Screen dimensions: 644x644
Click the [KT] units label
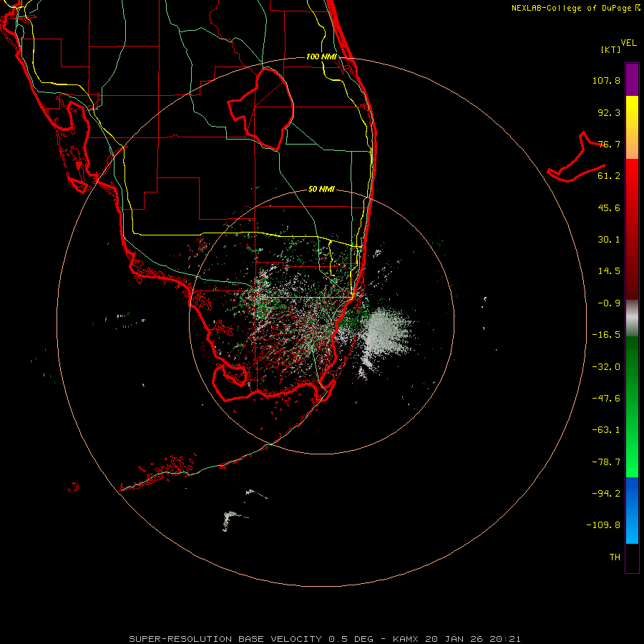tap(611, 49)
